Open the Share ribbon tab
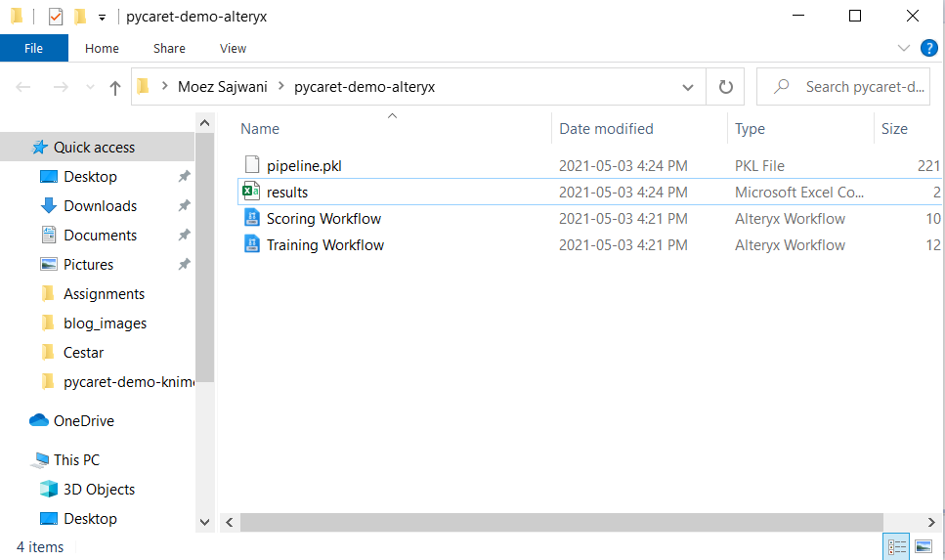 click(x=169, y=48)
